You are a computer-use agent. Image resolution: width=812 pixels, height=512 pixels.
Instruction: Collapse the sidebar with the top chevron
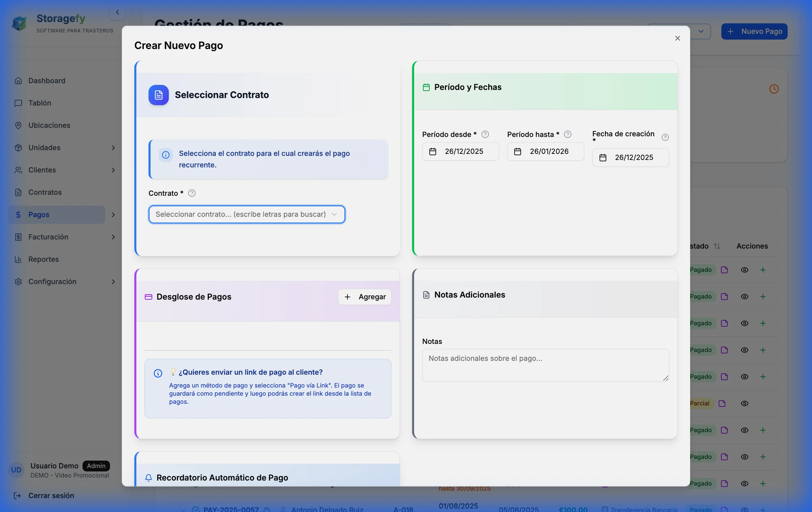tap(117, 13)
